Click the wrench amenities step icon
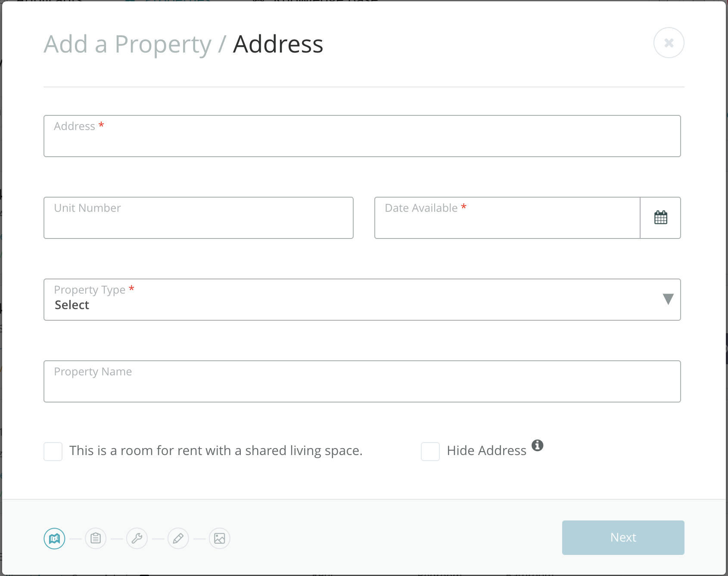Screen dimensions: 728x576 click(137, 538)
